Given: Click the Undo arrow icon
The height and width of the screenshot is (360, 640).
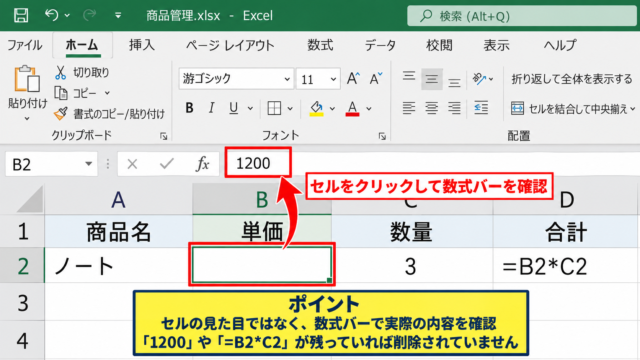Looking at the screenshot, I should pyautogui.click(x=51, y=15).
